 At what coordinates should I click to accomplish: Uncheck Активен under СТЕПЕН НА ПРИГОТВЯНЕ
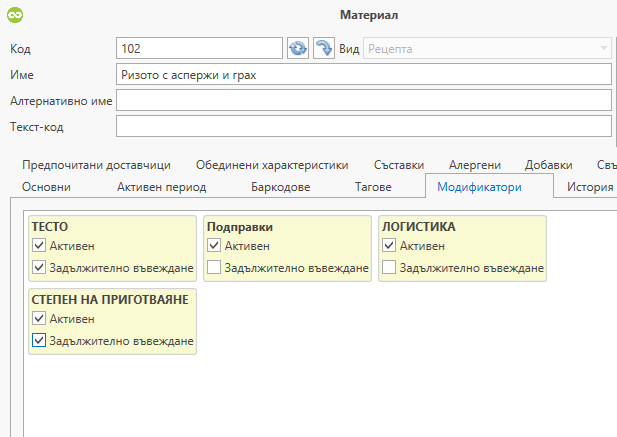[39, 319]
